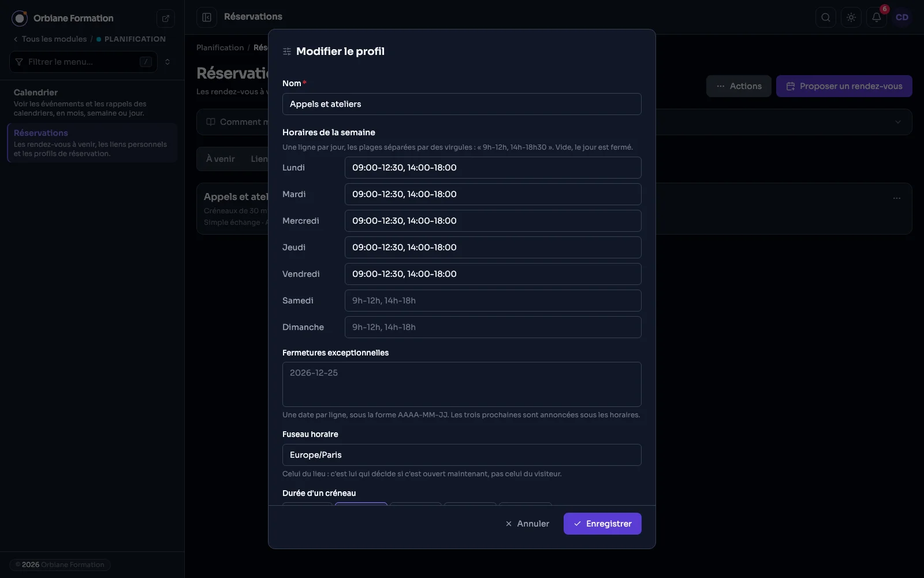The image size is (924, 578).
Task: Open the three-dot menu on profile card
Action: click(x=897, y=198)
